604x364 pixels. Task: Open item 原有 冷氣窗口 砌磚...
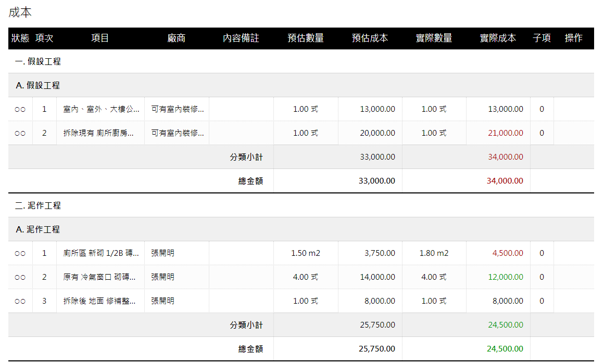[x=99, y=277]
